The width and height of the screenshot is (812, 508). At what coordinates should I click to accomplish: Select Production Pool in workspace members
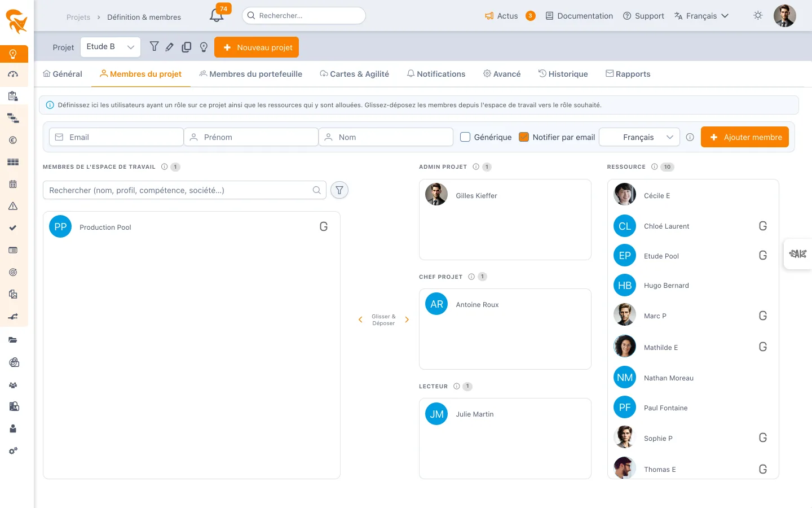click(x=192, y=227)
